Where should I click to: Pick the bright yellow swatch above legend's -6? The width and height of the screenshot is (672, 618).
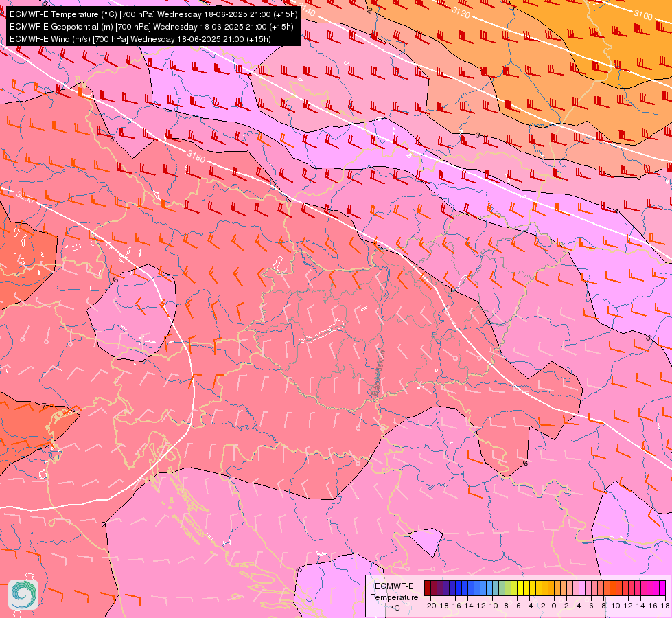pyautogui.click(x=520, y=588)
